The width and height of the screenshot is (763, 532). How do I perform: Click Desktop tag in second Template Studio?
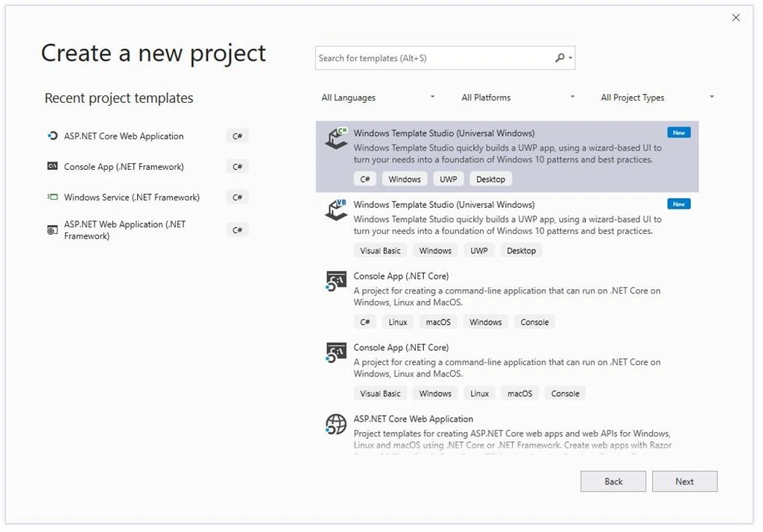(521, 250)
